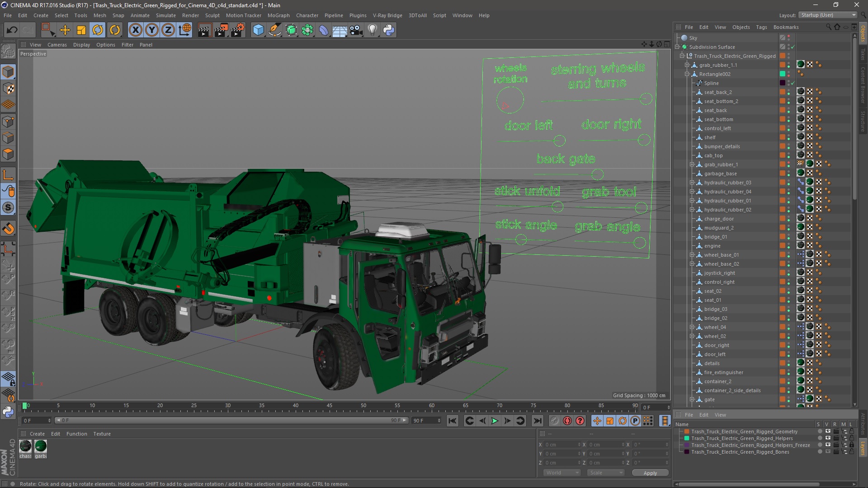Click the spline Pen tool icon

[275, 30]
